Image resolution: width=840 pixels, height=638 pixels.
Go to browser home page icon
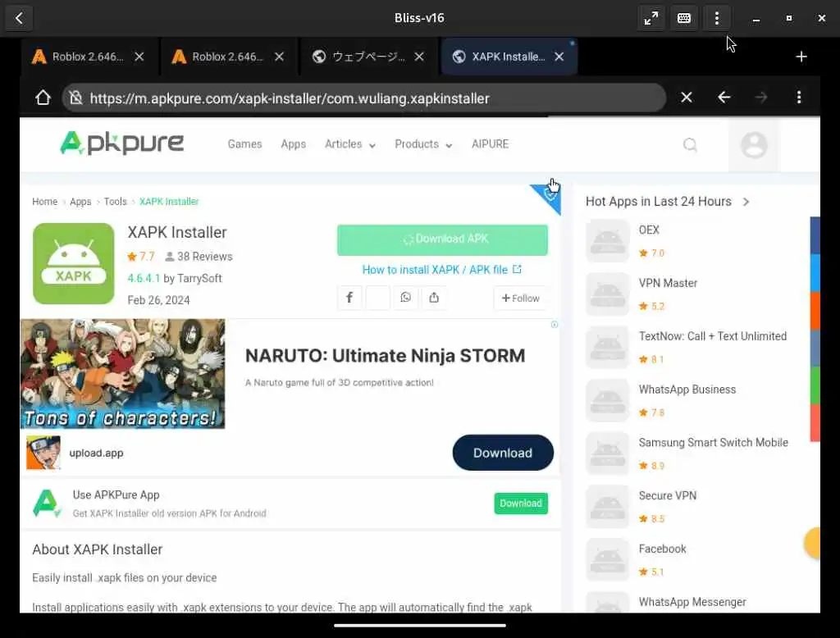[x=43, y=98]
